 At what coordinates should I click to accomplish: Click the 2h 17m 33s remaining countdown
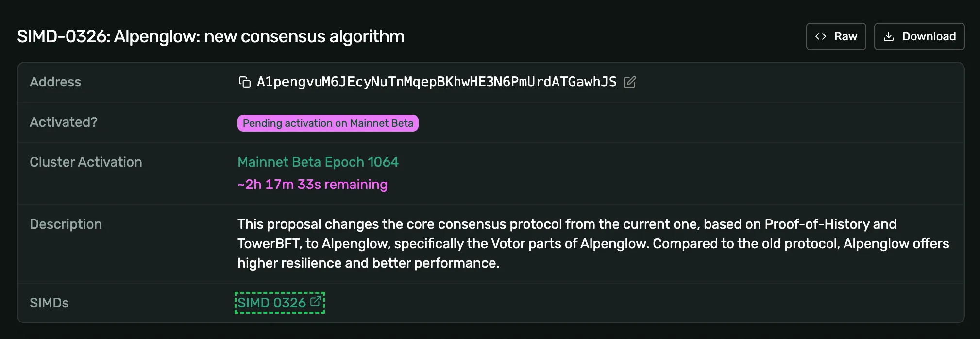tap(312, 185)
